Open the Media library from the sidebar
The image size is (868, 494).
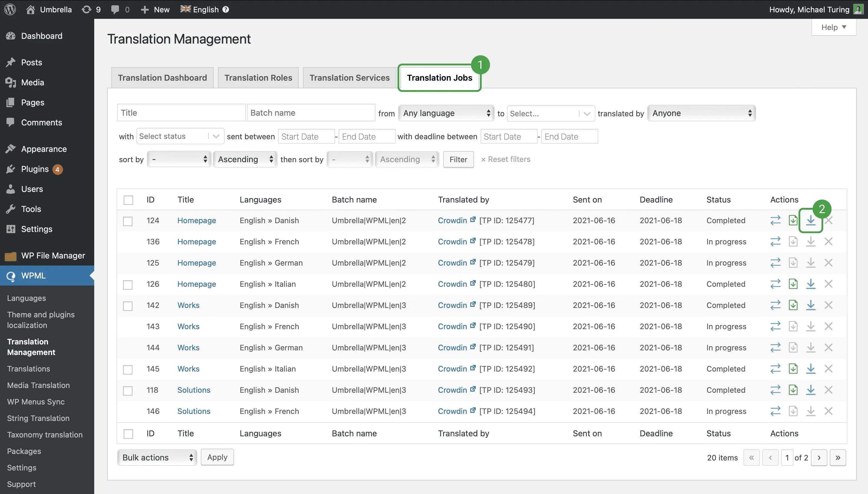coord(32,82)
